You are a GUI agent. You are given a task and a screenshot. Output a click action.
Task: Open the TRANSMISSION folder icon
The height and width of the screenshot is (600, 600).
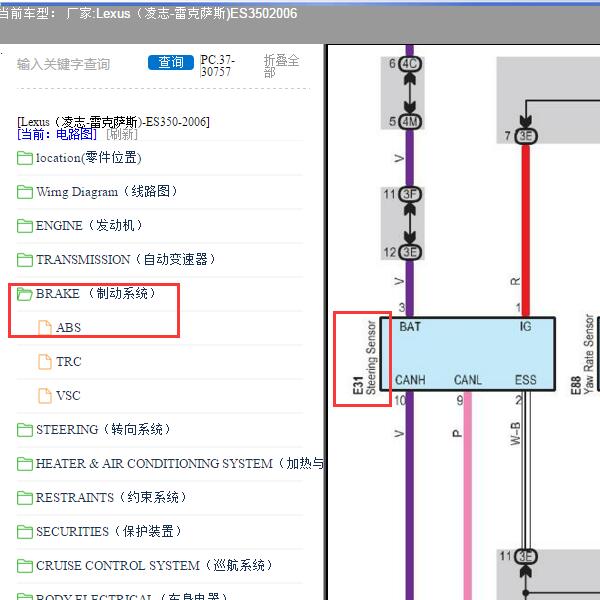pyautogui.click(x=25, y=260)
